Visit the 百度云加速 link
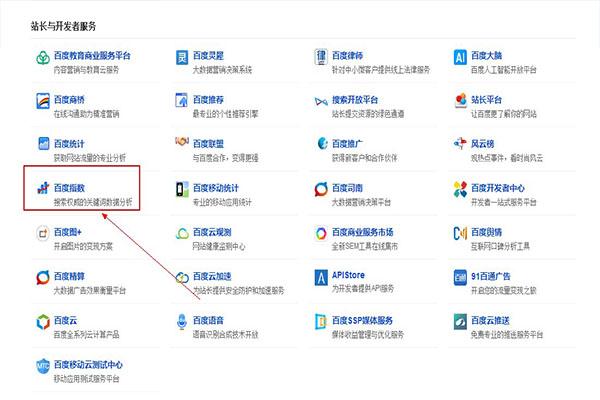 (x=212, y=276)
